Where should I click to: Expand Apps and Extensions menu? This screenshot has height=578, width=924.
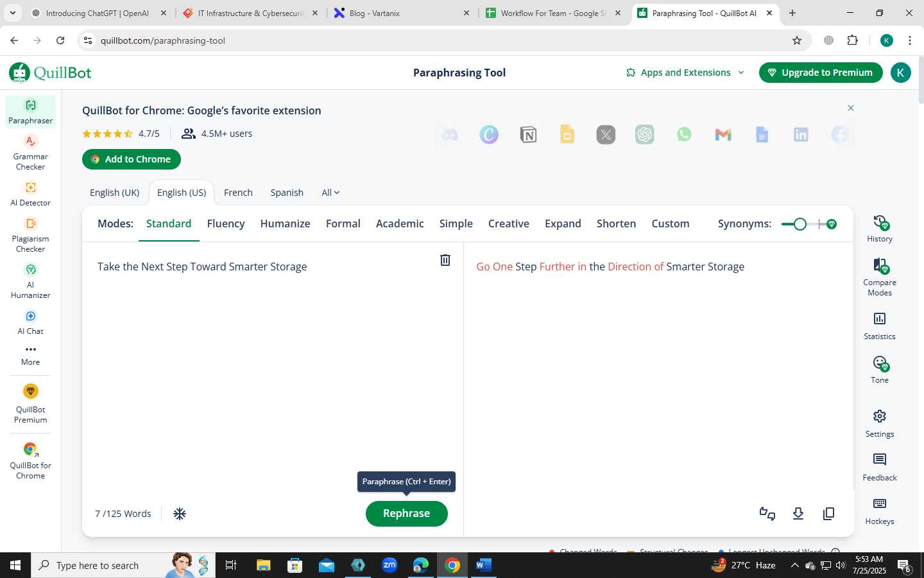[685, 73]
